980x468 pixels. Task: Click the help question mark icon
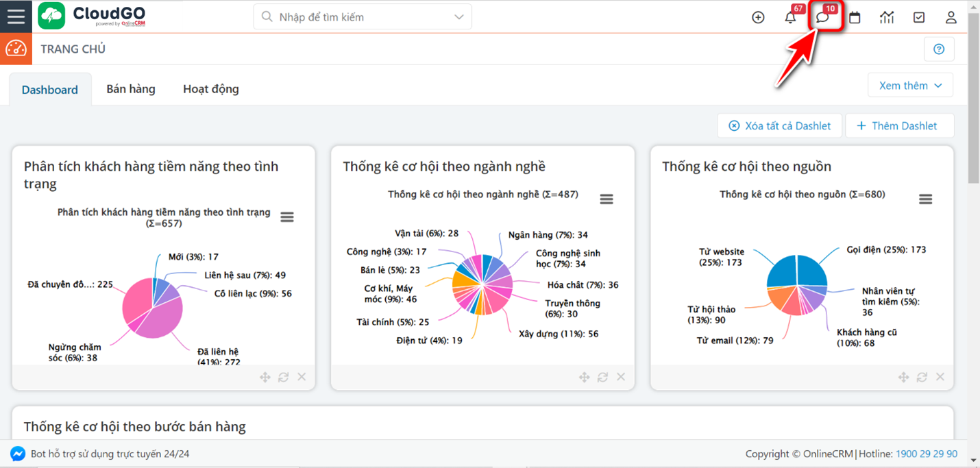coord(939,49)
